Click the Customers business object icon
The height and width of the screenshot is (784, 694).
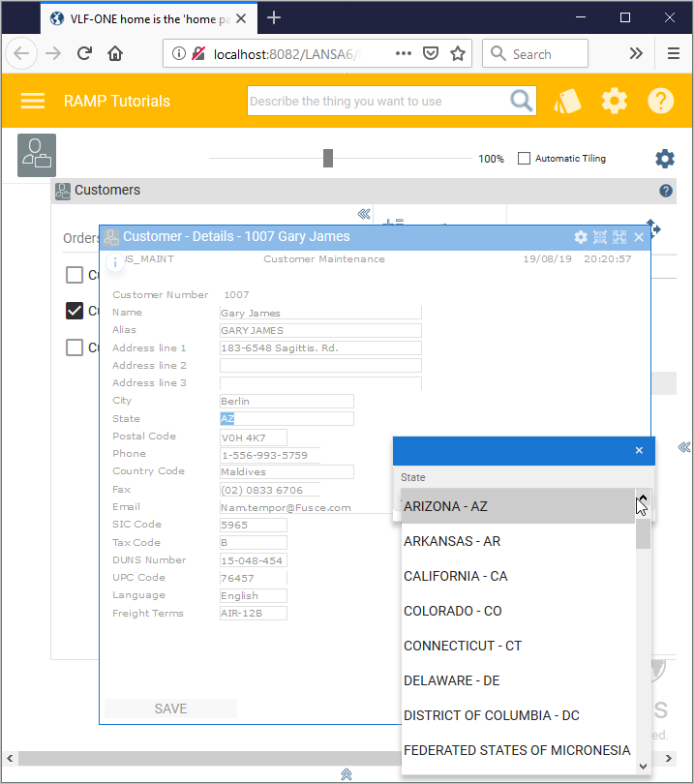[37, 155]
